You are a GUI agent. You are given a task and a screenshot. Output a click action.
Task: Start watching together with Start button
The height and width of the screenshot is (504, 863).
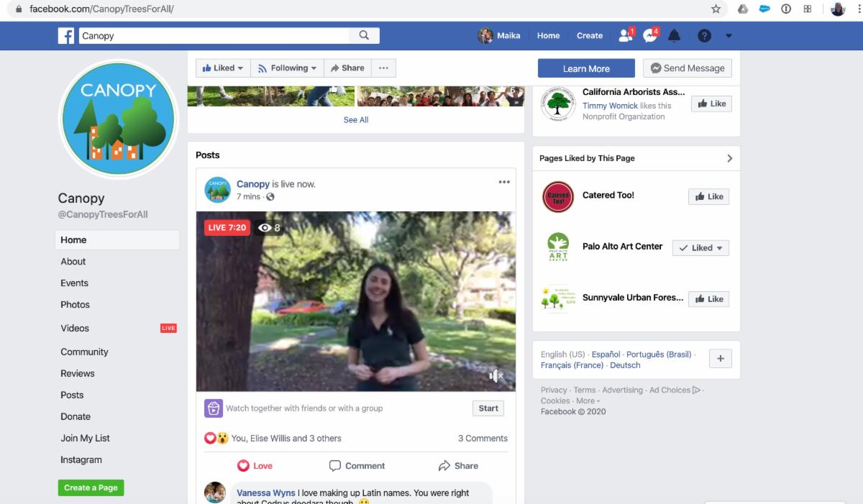(x=488, y=408)
